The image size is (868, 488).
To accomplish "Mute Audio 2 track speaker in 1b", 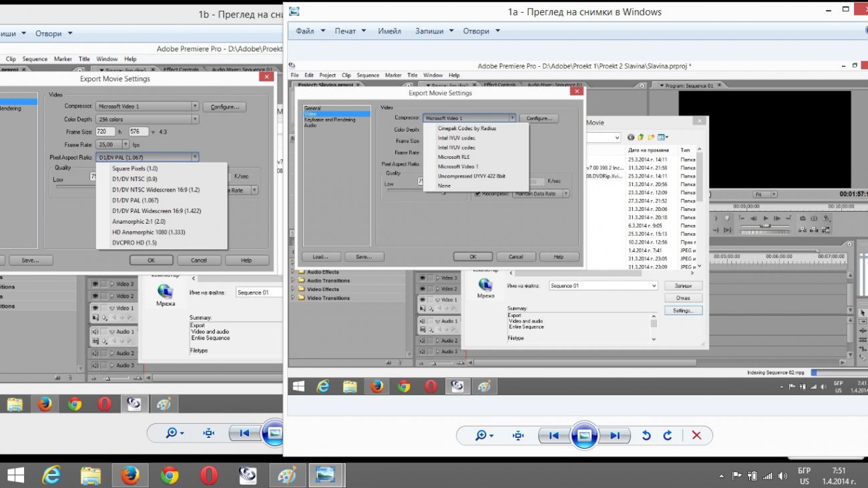I will (95, 353).
